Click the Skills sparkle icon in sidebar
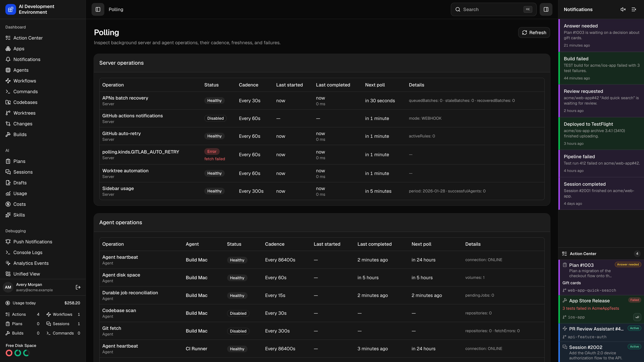The height and width of the screenshot is (362, 644). [8, 215]
